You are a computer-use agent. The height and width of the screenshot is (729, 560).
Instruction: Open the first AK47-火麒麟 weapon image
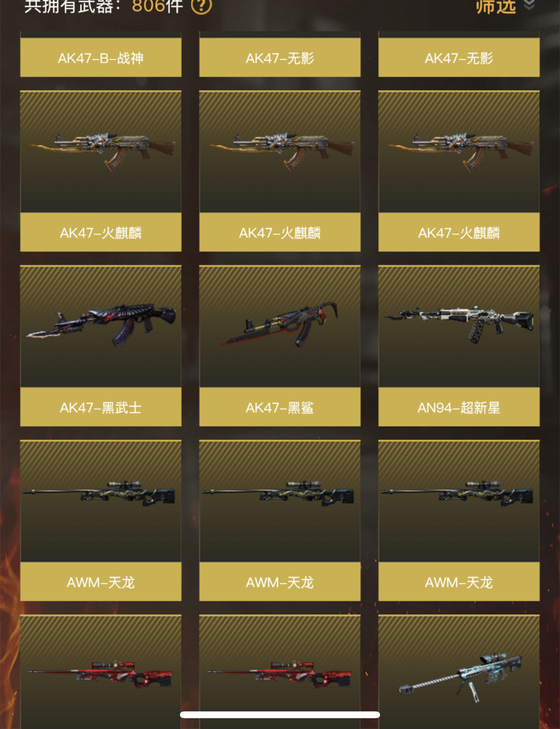coord(101,152)
